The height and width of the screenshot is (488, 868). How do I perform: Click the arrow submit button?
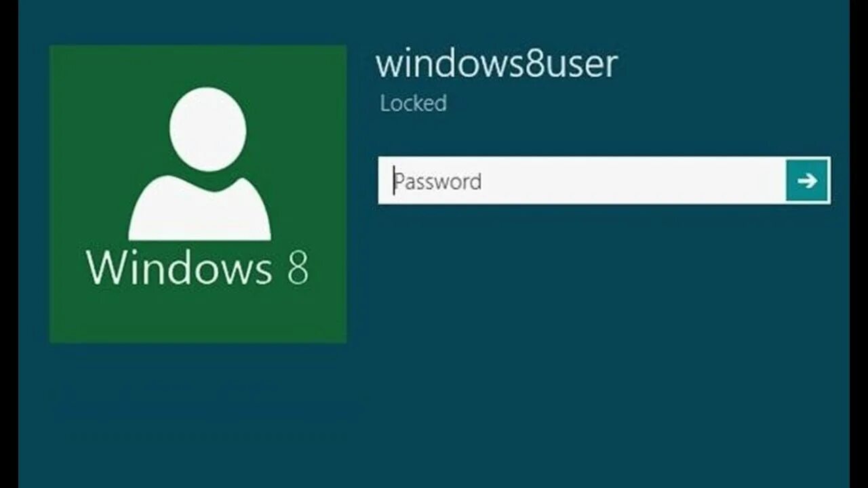(807, 180)
